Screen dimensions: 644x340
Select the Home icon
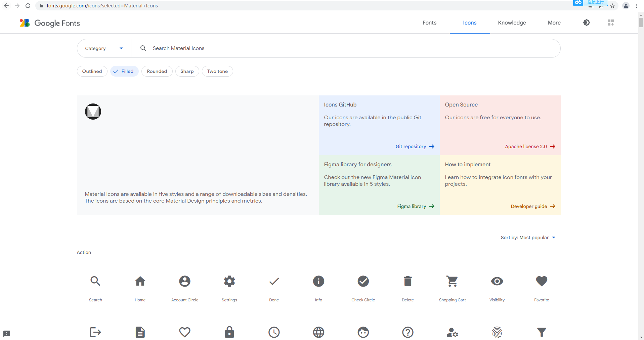click(140, 281)
